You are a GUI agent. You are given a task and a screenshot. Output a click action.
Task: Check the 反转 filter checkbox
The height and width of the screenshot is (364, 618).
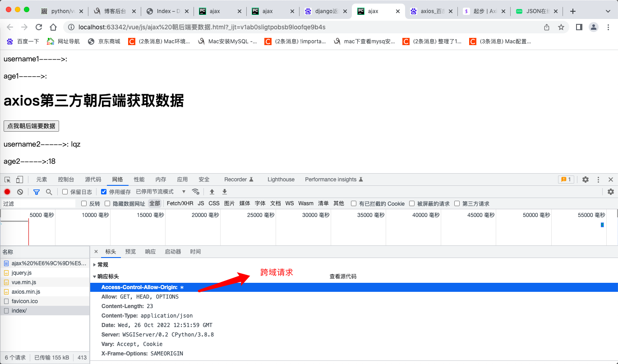tap(84, 203)
